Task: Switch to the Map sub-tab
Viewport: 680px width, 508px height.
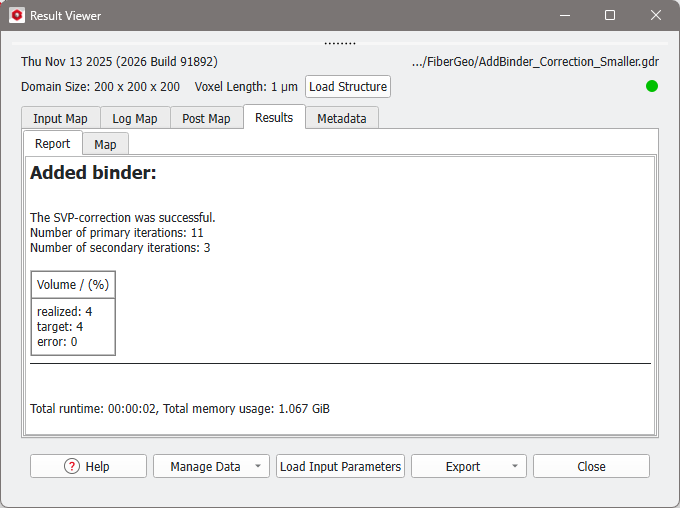Action: click(105, 144)
